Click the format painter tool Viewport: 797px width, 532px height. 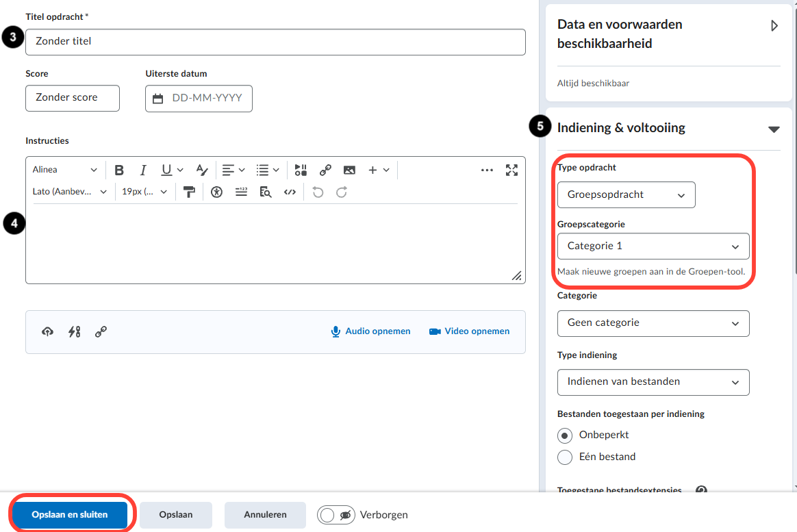(189, 192)
